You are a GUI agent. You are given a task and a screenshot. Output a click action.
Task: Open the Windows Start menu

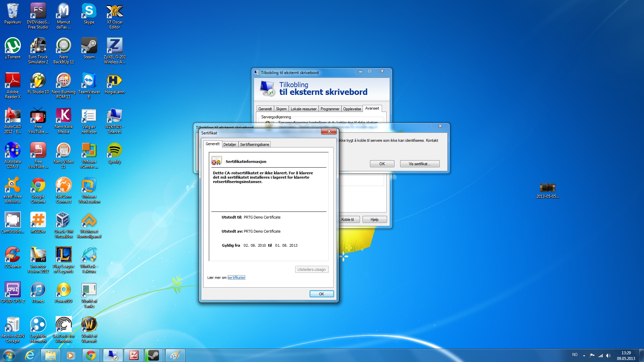point(9,355)
